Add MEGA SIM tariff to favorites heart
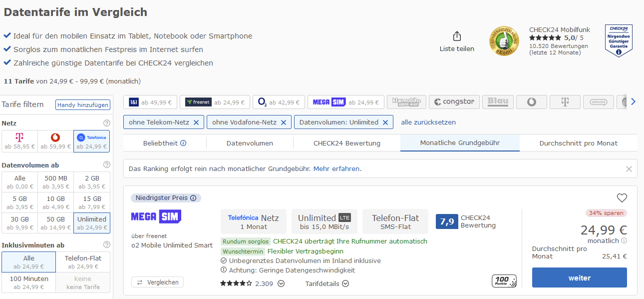The height and width of the screenshot is (299, 644). pyautogui.click(x=622, y=197)
